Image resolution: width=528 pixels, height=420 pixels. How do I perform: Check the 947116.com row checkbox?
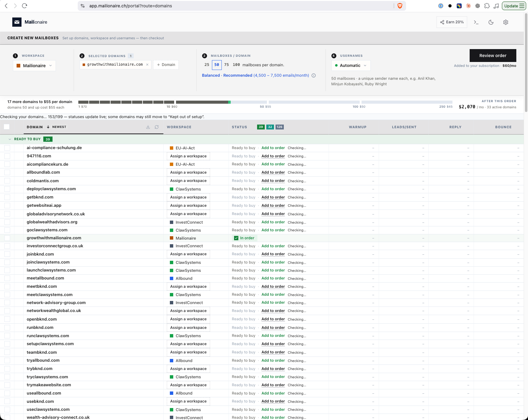[x=7, y=156]
